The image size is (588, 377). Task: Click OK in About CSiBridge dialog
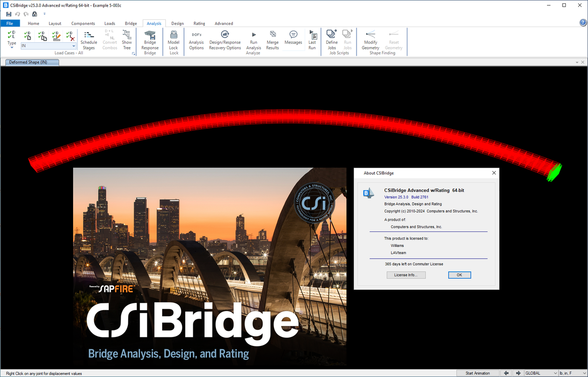459,275
